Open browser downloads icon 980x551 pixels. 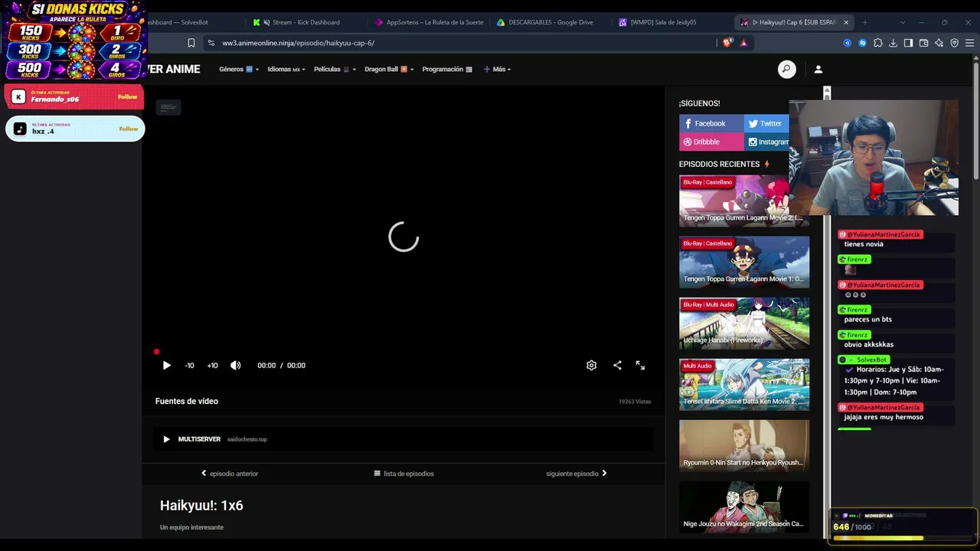(x=893, y=43)
